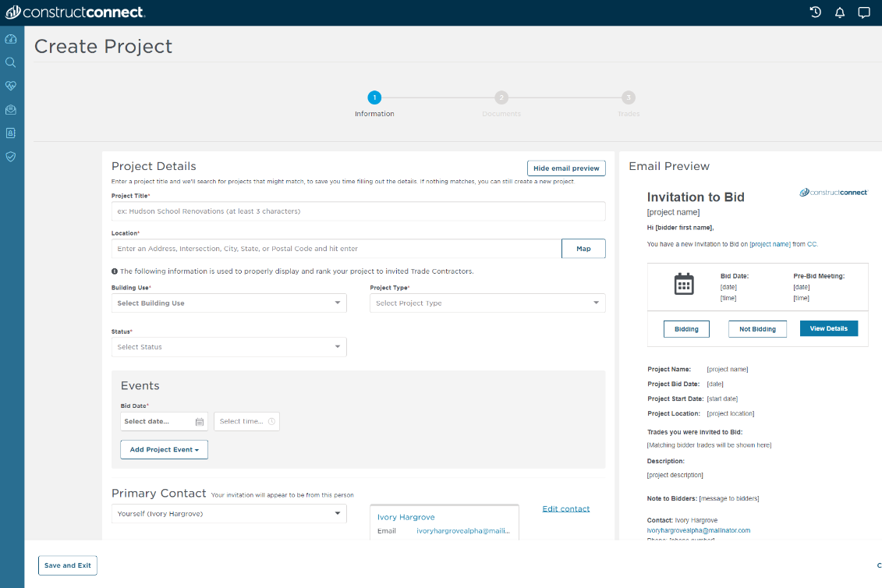Open the Bid Date calendar picker icon

pos(200,421)
